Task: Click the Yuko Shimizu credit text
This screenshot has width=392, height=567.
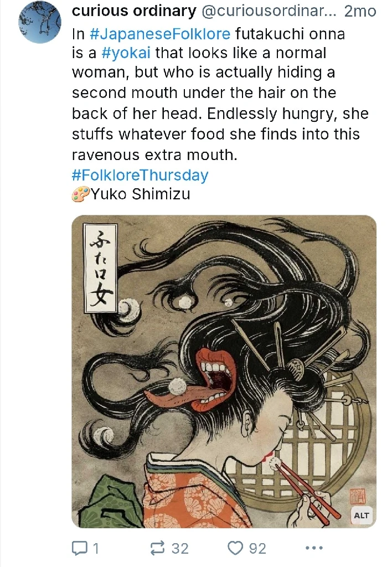Action: coord(140,194)
